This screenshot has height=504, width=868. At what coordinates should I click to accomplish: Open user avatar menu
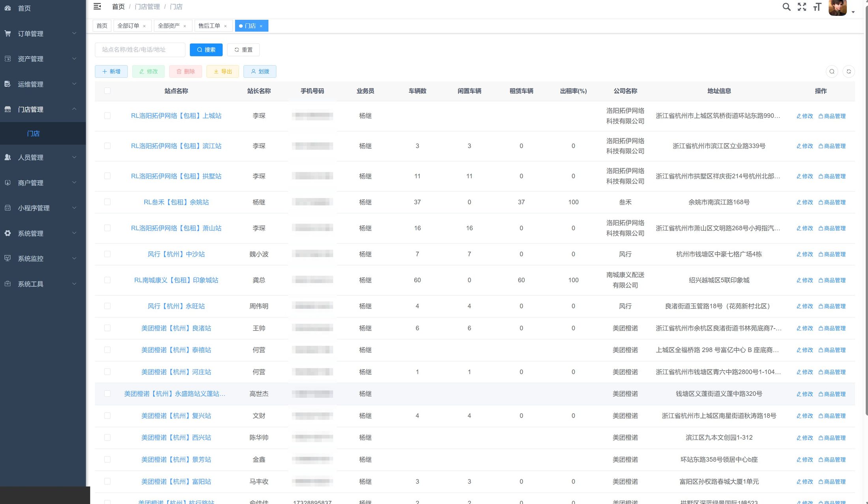pos(838,7)
